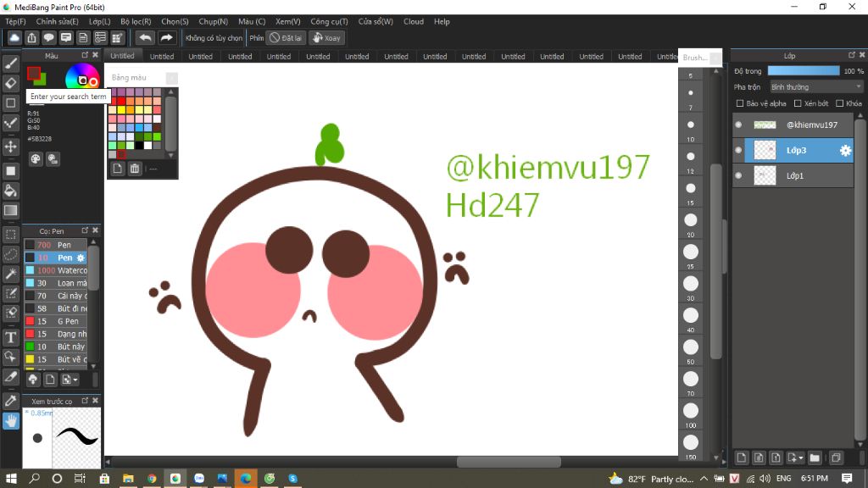Select the 700 Pen brush
Viewport: 868px width, 488px height.
pyautogui.click(x=55, y=245)
